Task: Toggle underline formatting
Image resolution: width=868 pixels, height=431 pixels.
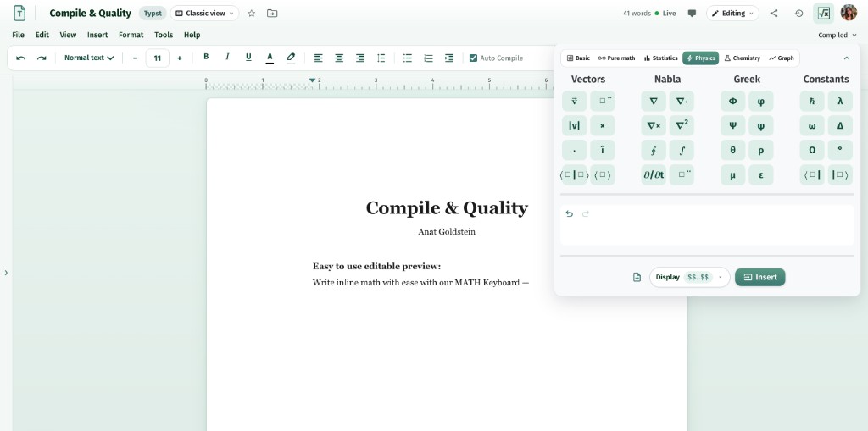Action: point(248,57)
